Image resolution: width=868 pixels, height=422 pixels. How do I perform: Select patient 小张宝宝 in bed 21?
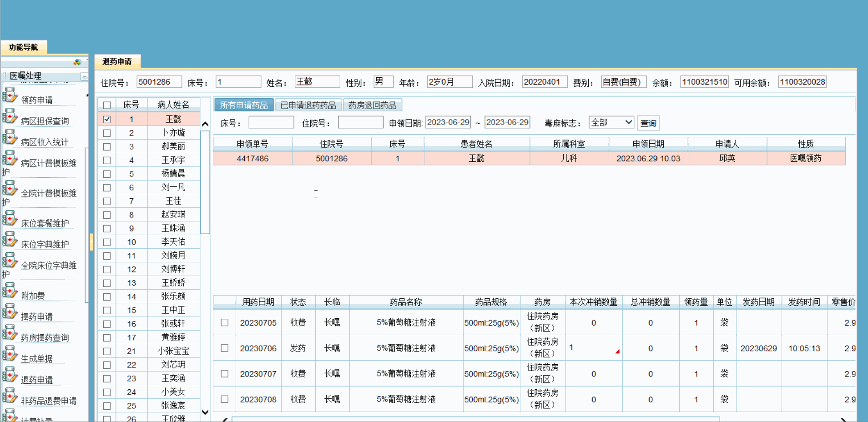[173, 351]
